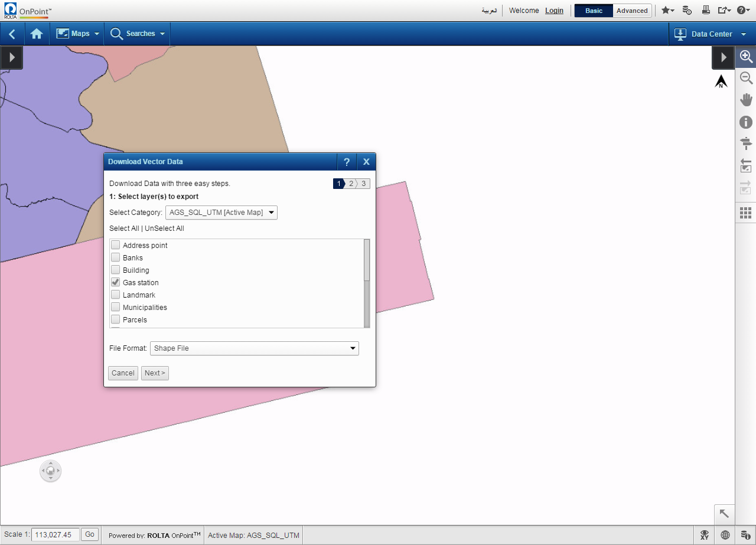Open the Help icon in dialog
756x545 pixels.
347,162
